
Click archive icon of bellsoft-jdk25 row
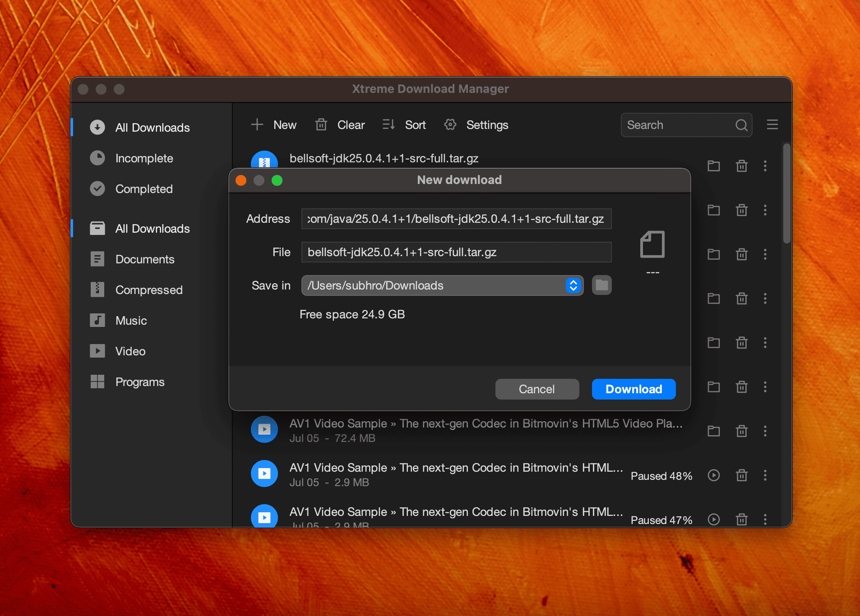[264, 160]
